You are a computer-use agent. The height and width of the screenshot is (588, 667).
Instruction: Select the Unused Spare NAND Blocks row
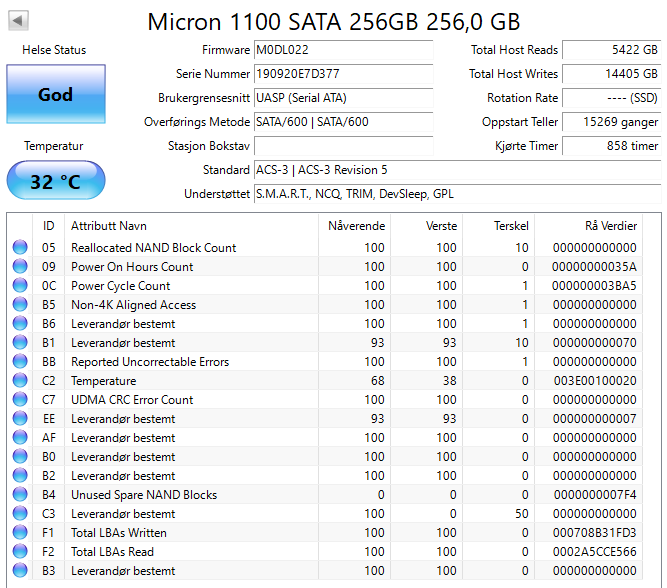tap(327, 494)
